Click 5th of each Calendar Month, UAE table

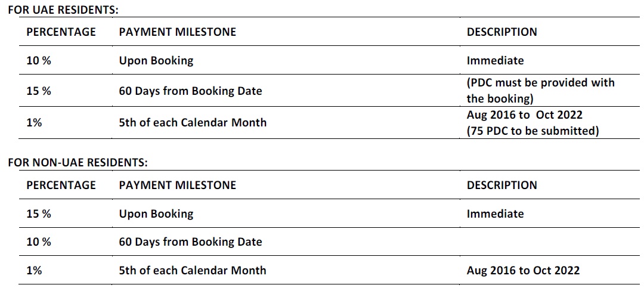[193, 122]
